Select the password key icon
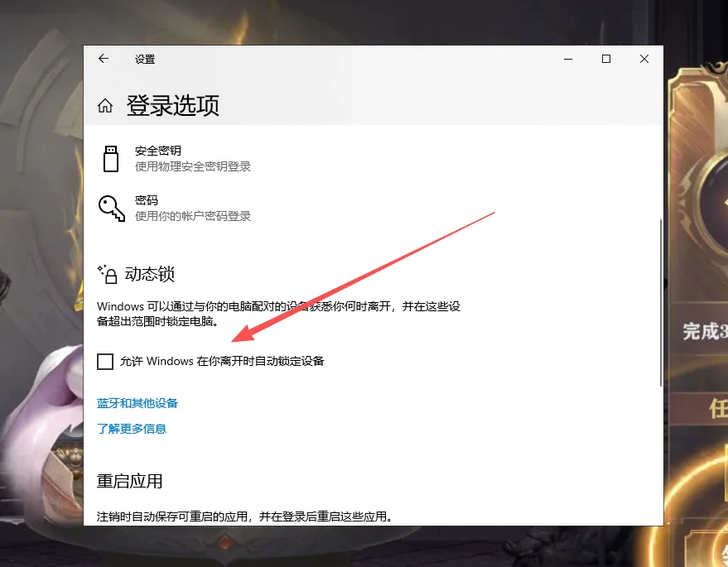The height and width of the screenshot is (567, 728). click(x=112, y=208)
